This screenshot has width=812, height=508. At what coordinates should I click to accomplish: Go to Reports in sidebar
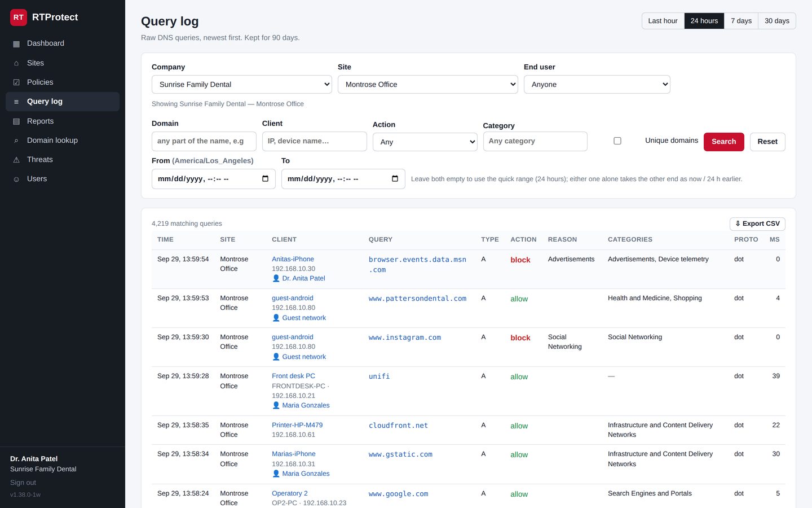(63, 121)
